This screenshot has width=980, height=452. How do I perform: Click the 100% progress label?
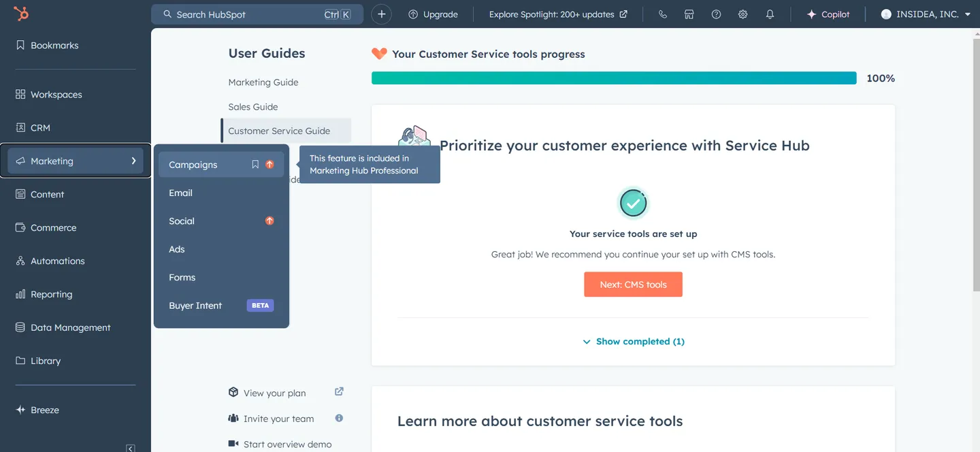(881, 78)
